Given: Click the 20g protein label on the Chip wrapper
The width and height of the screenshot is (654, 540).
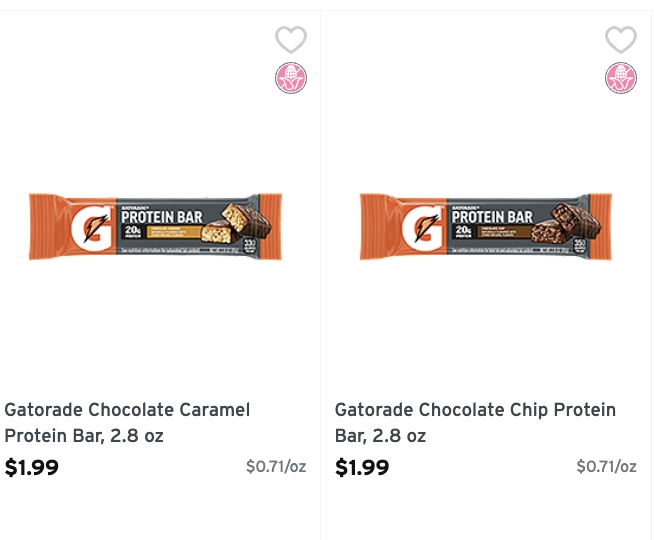Looking at the screenshot, I should (462, 232).
